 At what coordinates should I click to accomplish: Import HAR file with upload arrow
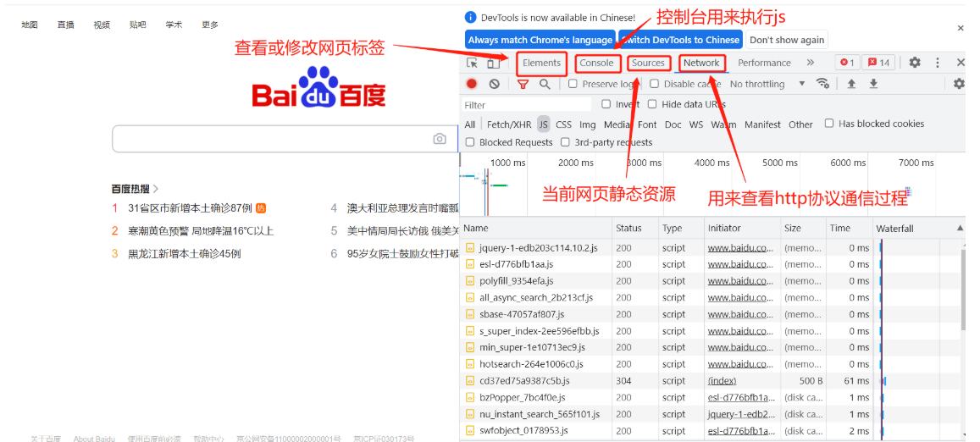click(x=850, y=84)
